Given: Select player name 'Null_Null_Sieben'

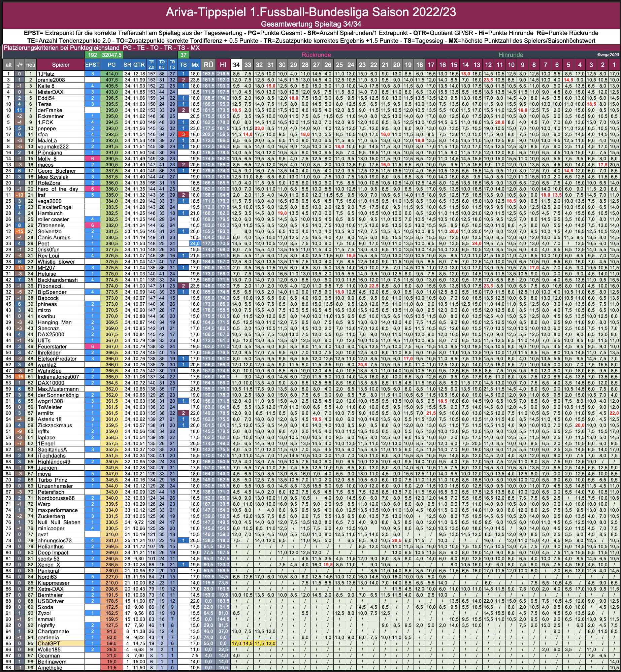Looking at the screenshot, I should [x=59, y=522].
